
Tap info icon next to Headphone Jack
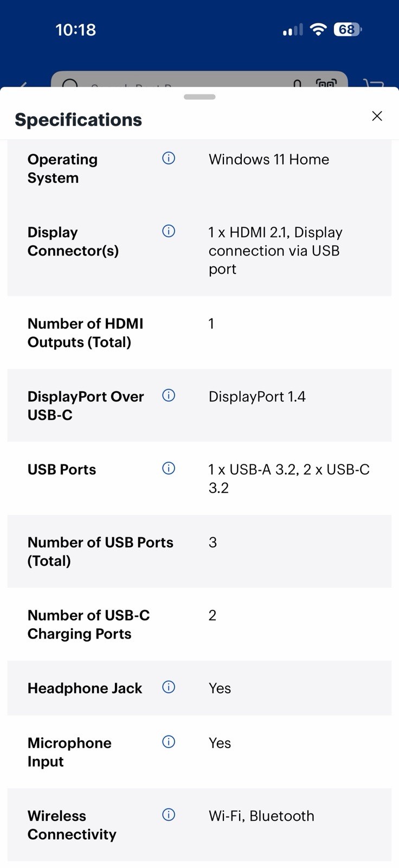point(169,687)
